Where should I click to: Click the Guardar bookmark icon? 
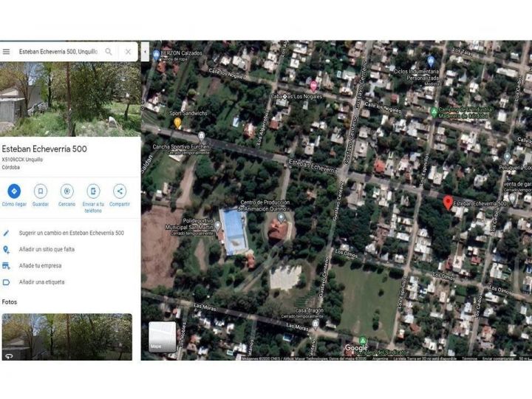tap(41, 191)
